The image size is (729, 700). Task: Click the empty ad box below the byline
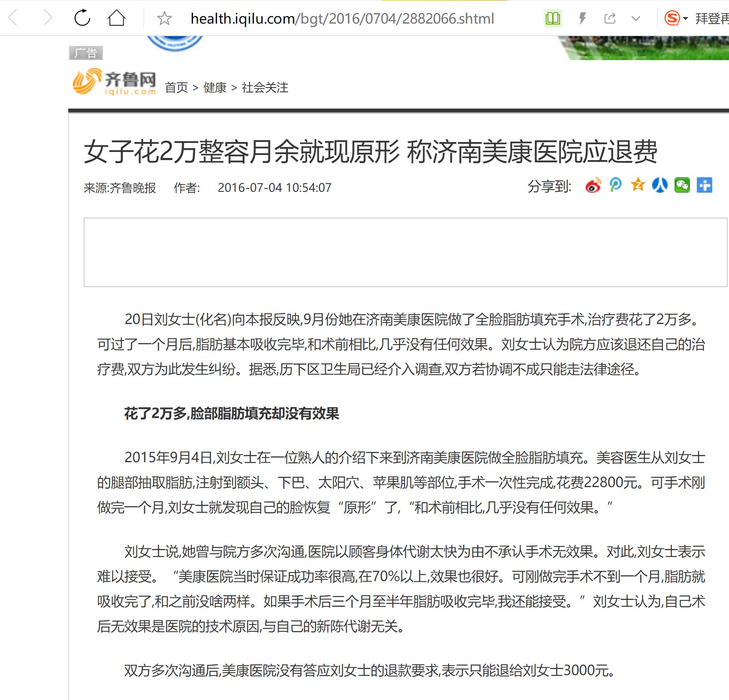point(405,252)
